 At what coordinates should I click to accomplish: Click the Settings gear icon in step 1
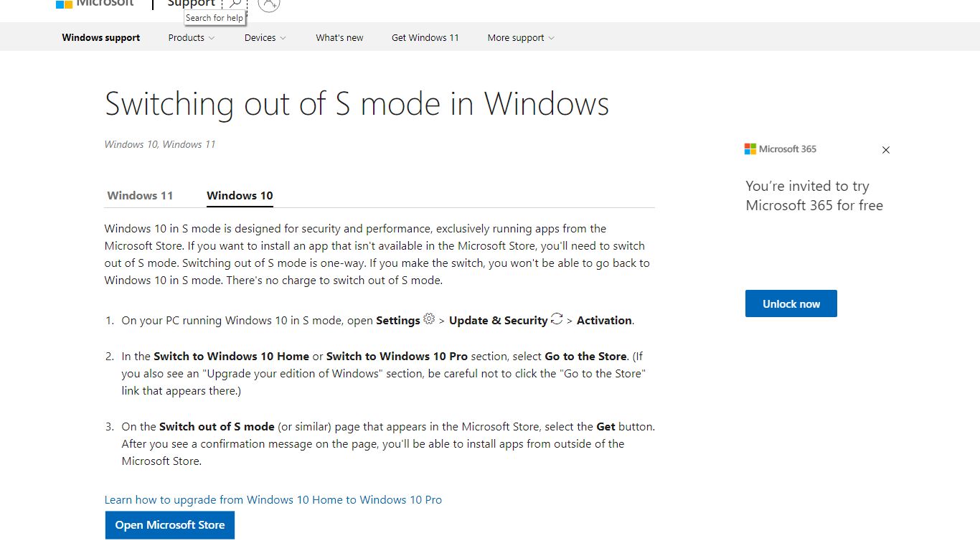coord(429,319)
